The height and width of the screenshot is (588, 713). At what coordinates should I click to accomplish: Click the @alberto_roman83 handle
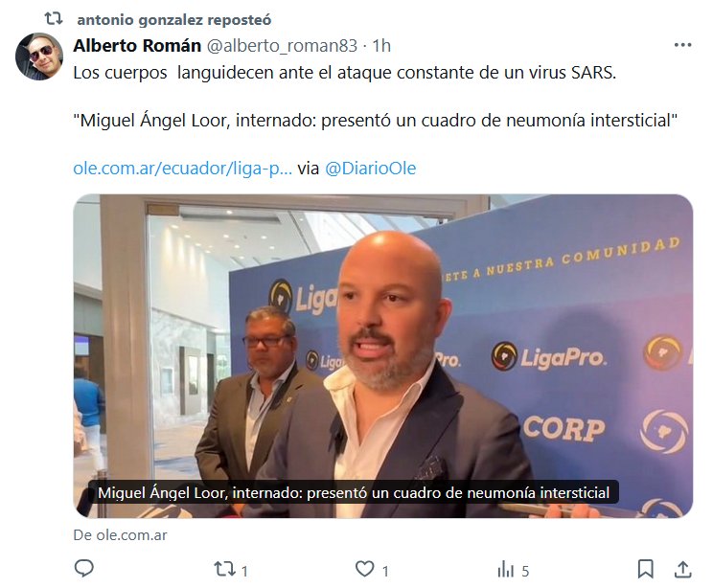coord(282,45)
